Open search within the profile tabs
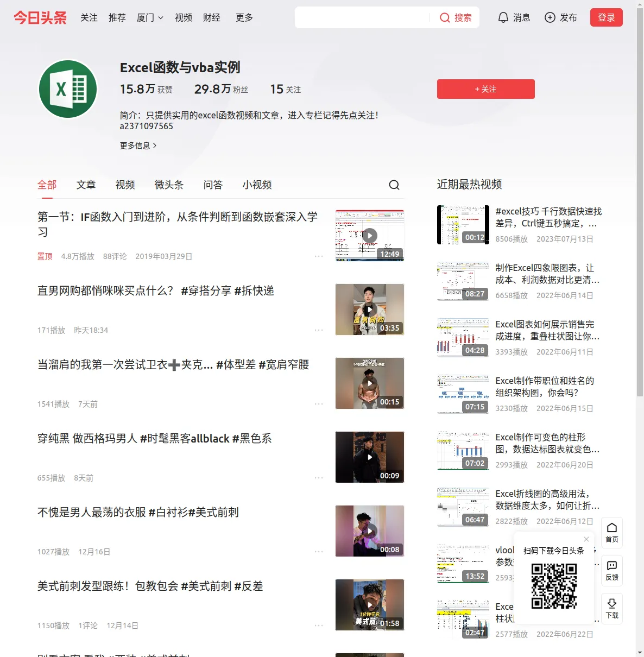This screenshot has height=657, width=644. point(394,185)
